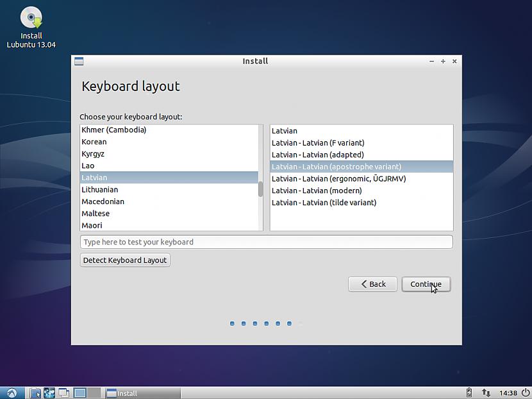Image resolution: width=532 pixels, height=399 pixels.
Task: Choose Latvian (tilde variant)
Action: click(x=362, y=202)
